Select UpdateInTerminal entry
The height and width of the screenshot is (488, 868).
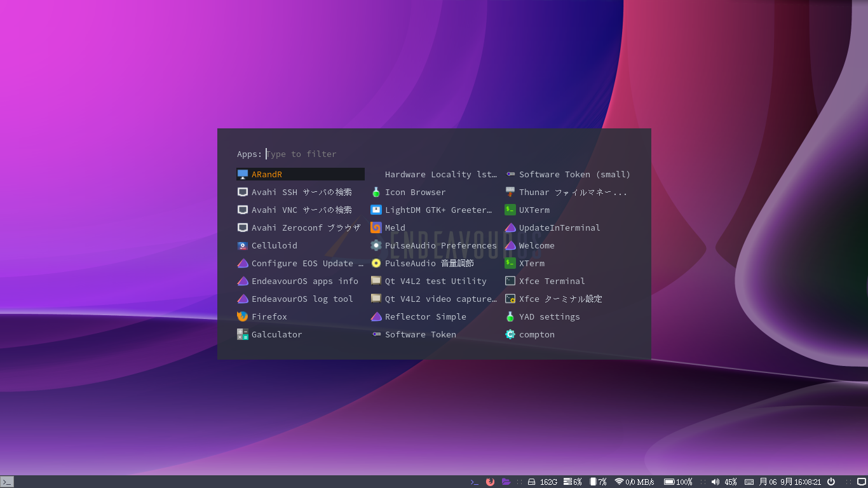(x=569, y=227)
